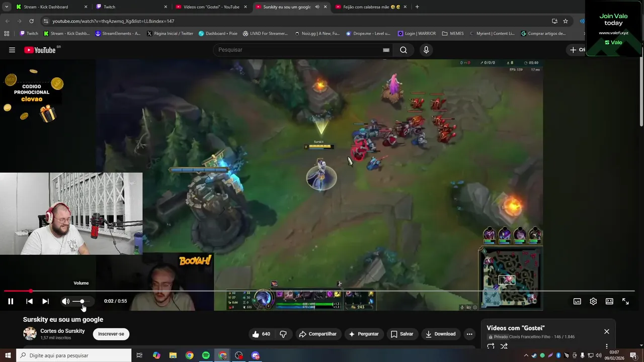Viewport: 644px width, 362px height.
Task: Start voice search with microphone icon
Action: (426, 50)
